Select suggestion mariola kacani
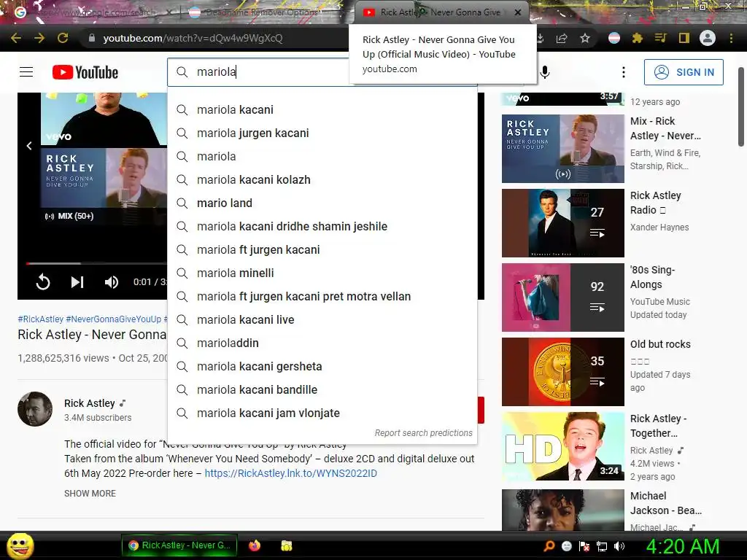 322,109
